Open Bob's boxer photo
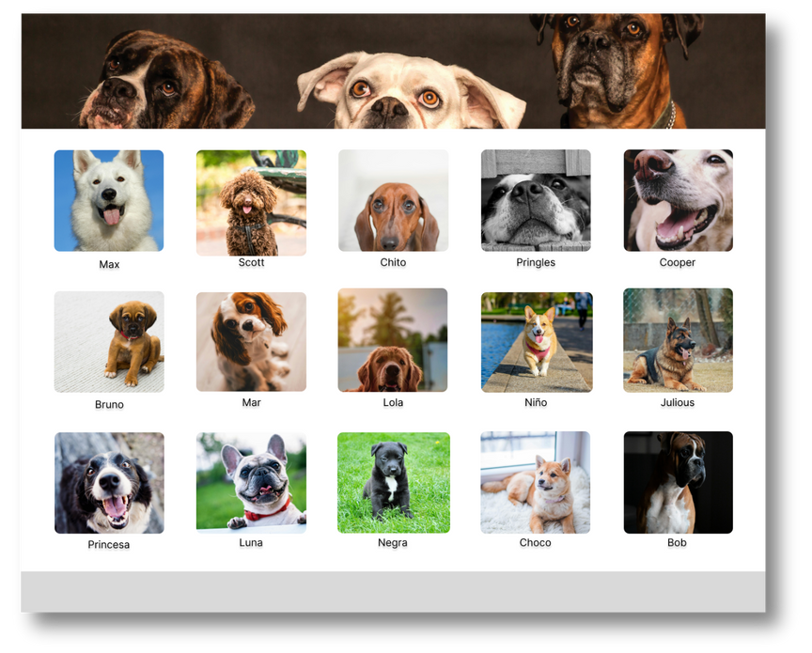812x653 pixels. [679, 483]
